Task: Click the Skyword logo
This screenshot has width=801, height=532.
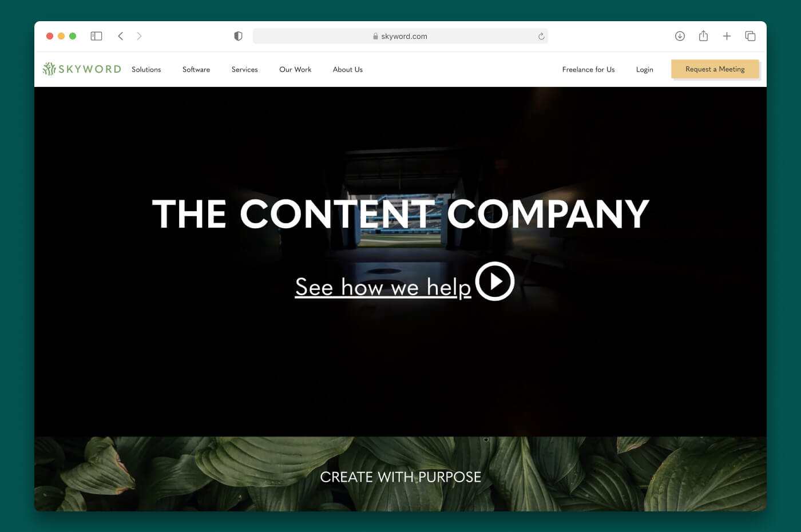Action: 82,69
